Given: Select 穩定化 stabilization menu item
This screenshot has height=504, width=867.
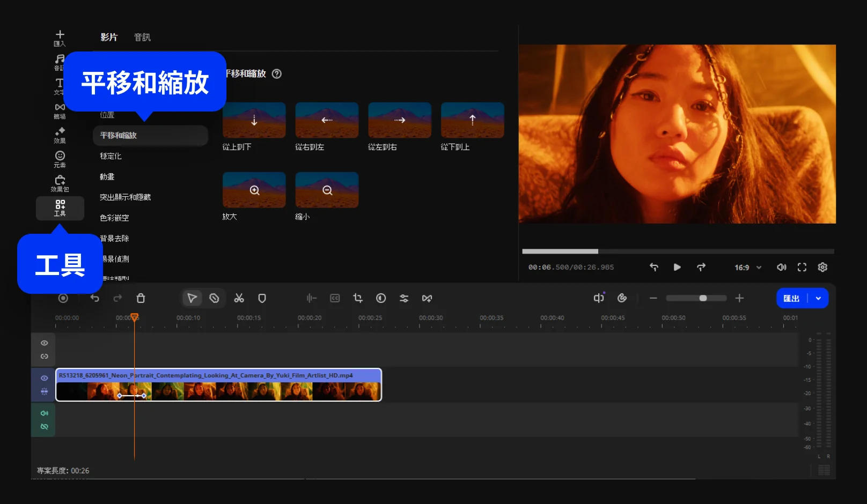Looking at the screenshot, I should (x=111, y=156).
